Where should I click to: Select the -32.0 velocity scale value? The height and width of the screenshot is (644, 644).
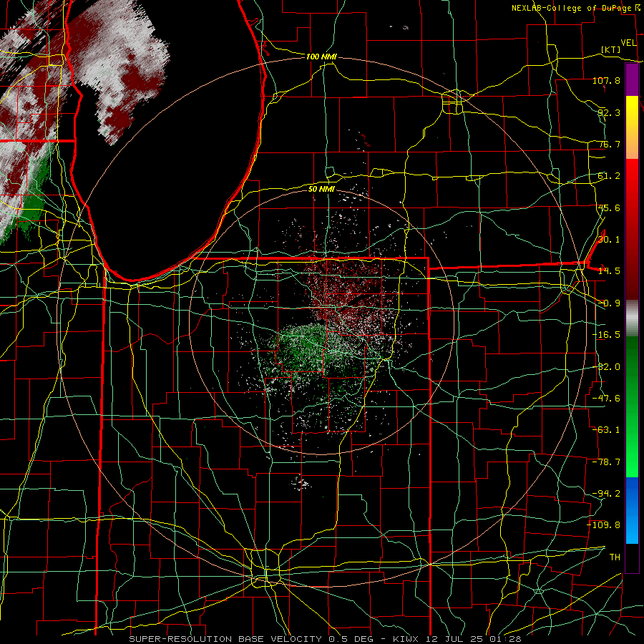[606, 367]
